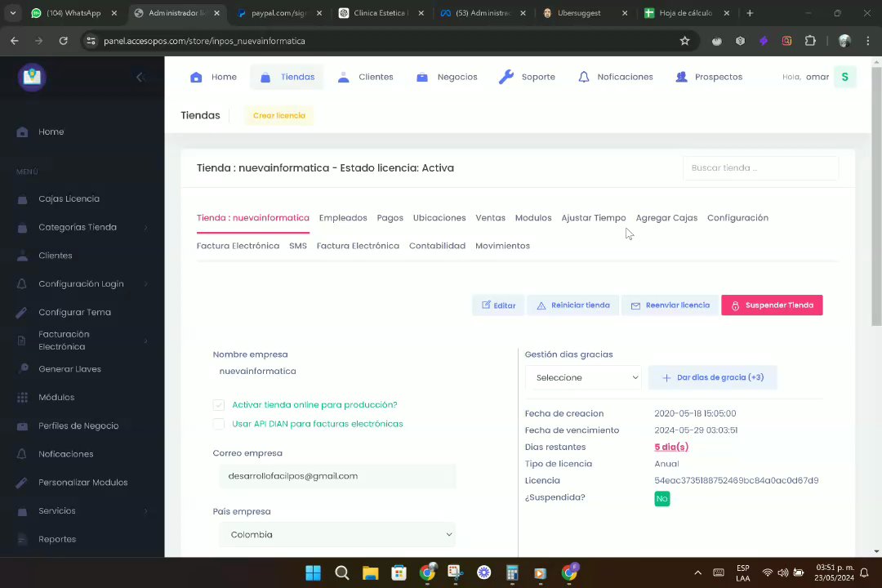Click the Buscar tienda search field

click(x=760, y=167)
